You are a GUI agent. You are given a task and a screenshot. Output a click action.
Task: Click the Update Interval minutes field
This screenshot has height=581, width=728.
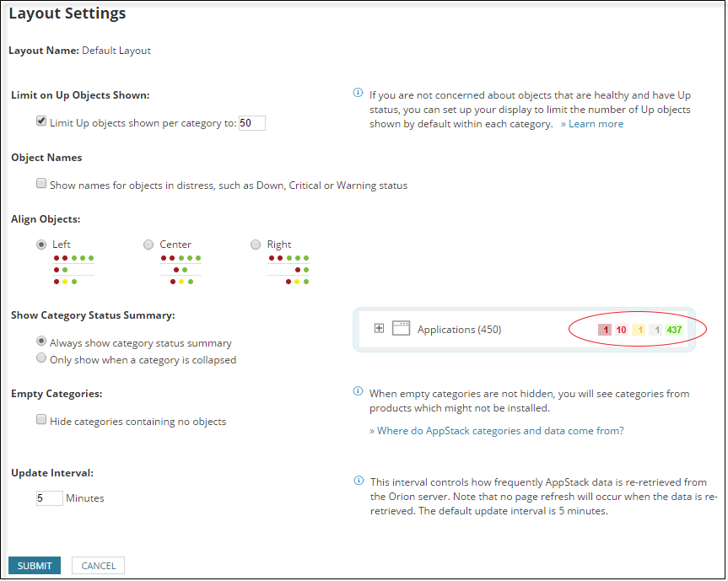(49, 498)
